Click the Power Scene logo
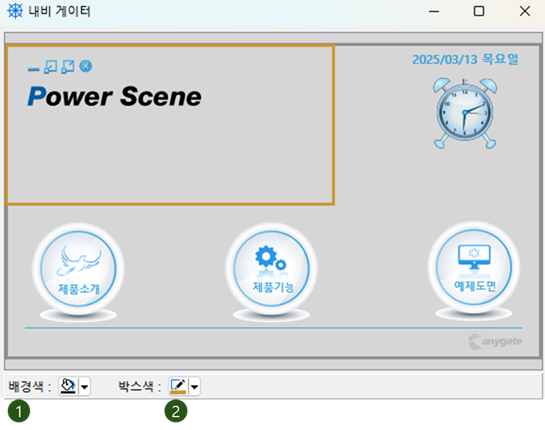This screenshot has height=430, width=545. click(x=114, y=96)
